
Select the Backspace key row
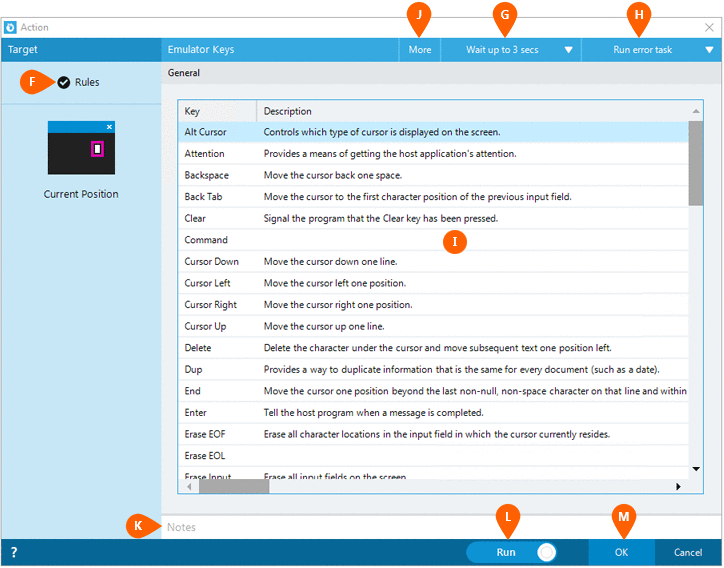point(434,176)
